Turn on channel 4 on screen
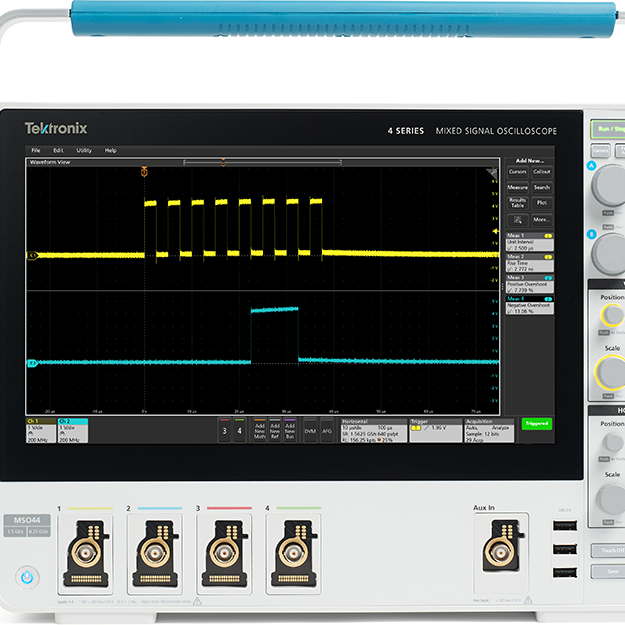This screenshot has height=625, width=625. (x=240, y=430)
